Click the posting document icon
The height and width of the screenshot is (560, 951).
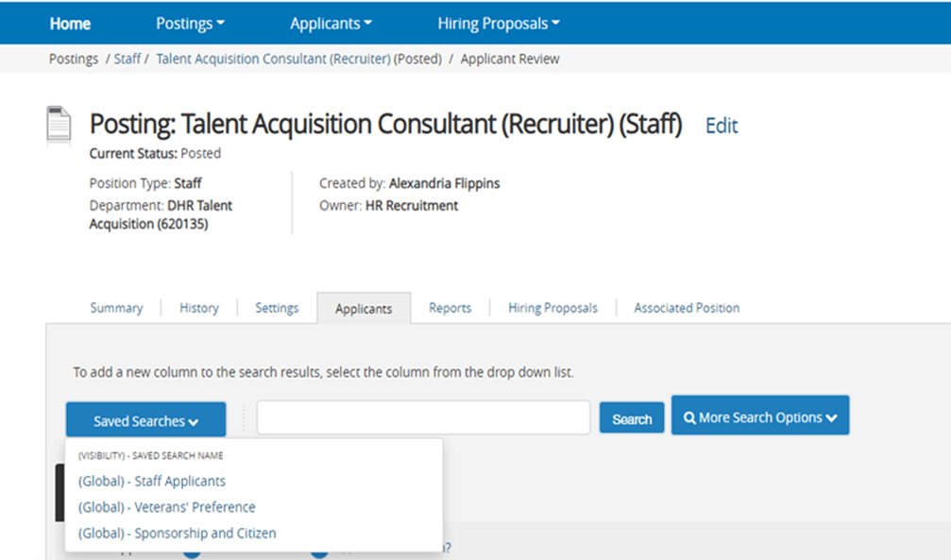59,124
